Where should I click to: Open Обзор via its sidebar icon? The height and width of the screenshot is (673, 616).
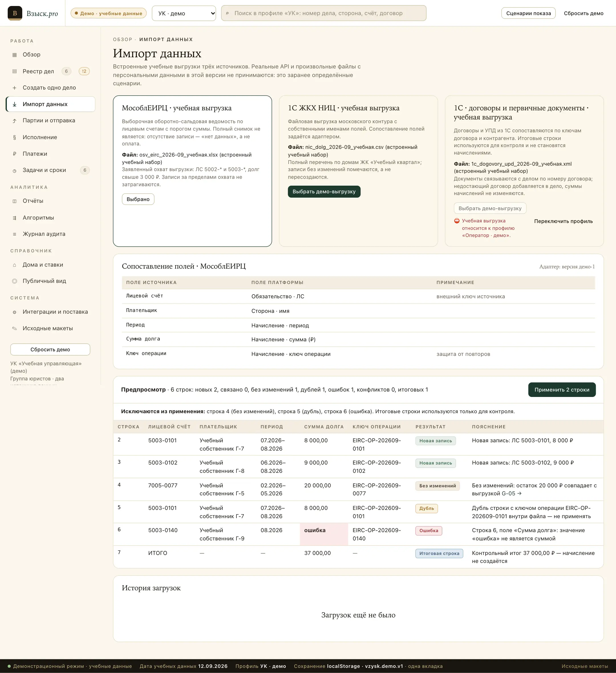14,55
